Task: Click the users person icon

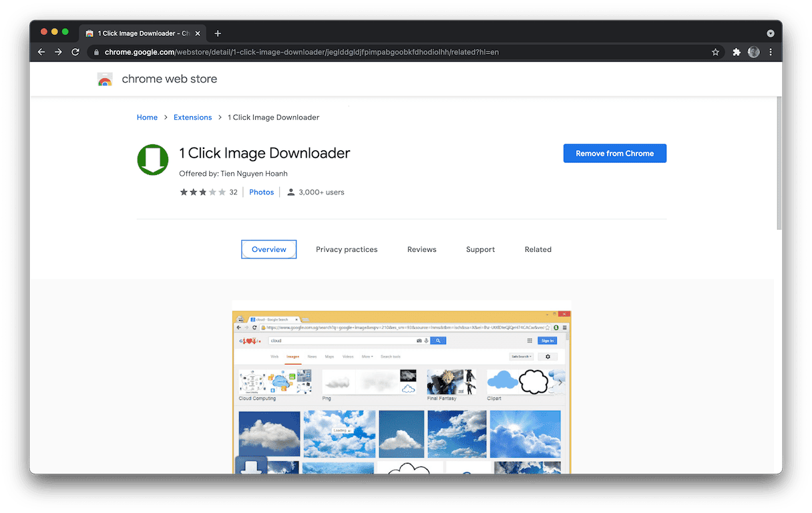Action: [291, 192]
